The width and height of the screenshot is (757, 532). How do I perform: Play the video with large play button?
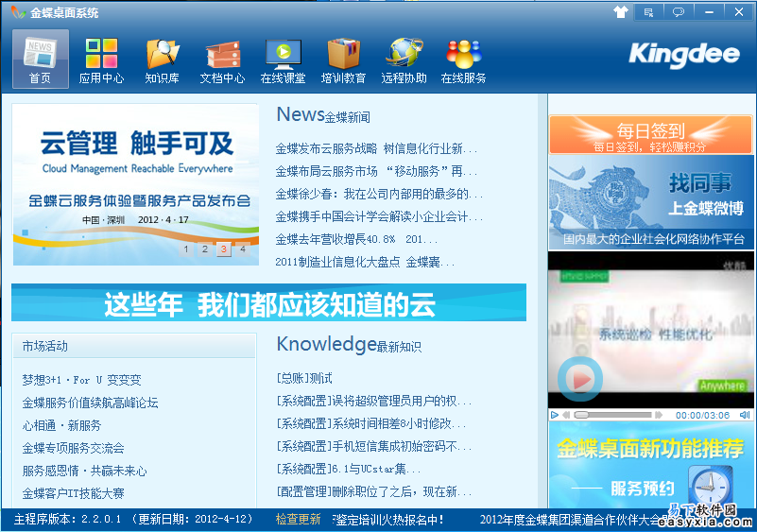[579, 379]
